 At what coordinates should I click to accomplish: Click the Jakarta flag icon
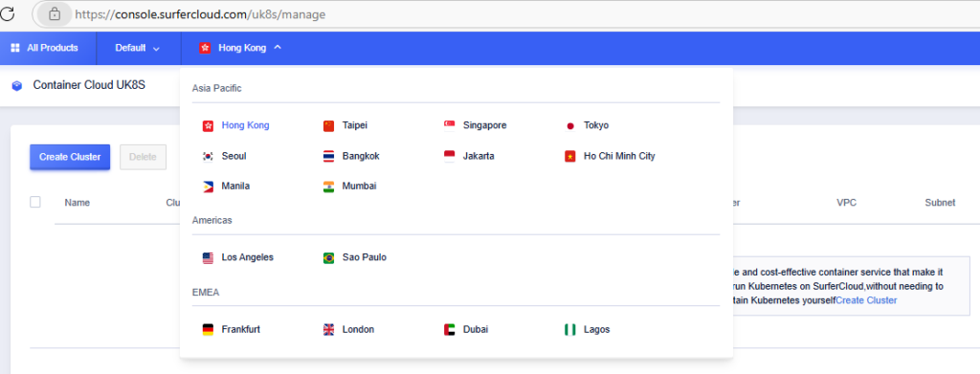[450, 156]
